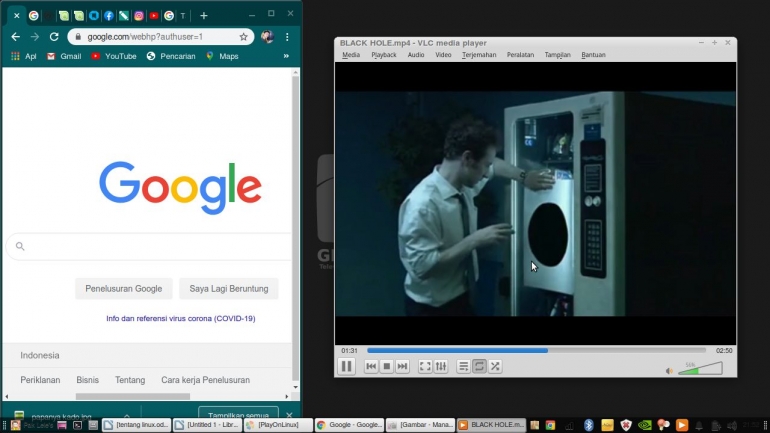770x433 pixels.
Task: Mute audio via VLC speaker icon
Action: coord(669,371)
